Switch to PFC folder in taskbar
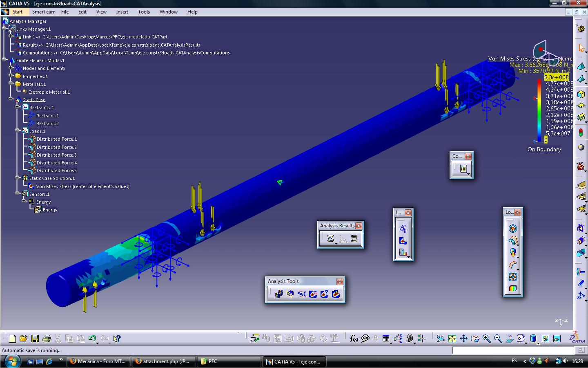The height and width of the screenshot is (368, 588). (x=229, y=361)
